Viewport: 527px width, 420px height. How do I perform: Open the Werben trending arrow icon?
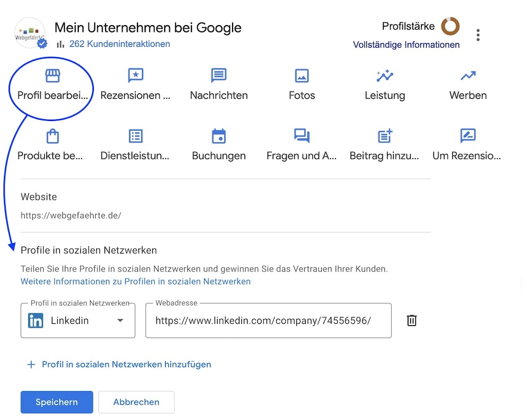coord(468,76)
